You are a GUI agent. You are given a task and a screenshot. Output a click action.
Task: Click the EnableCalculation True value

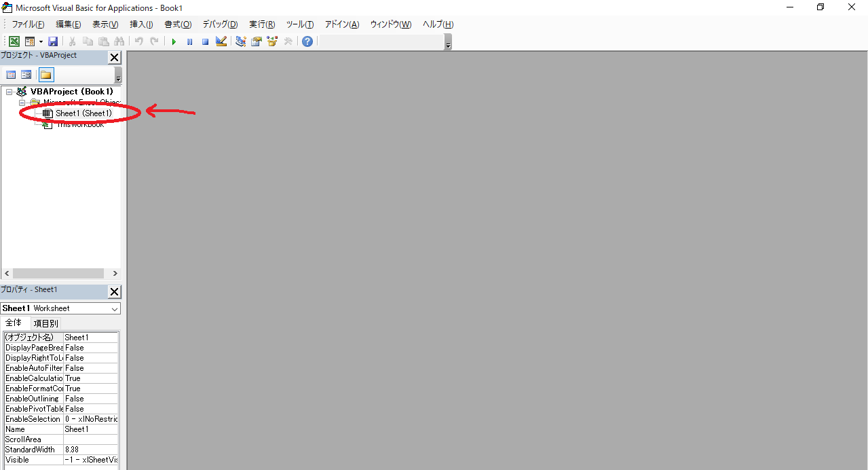click(91, 378)
